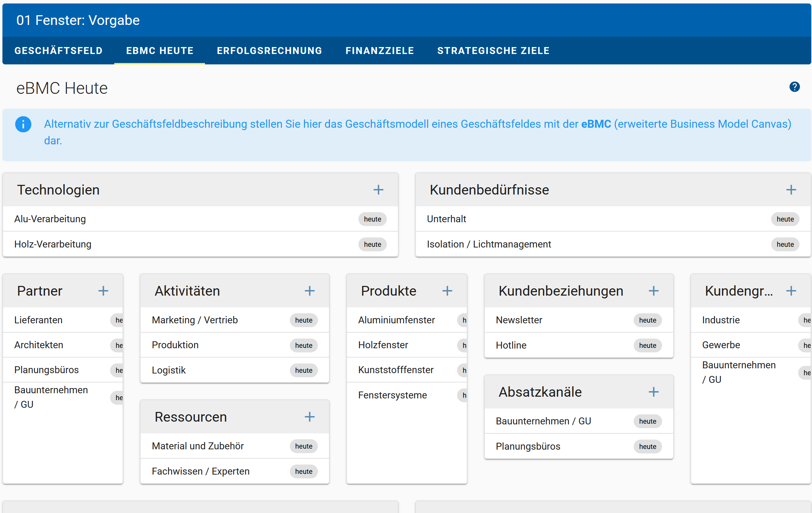This screenshot has height=513, width=812.
Task: Select the Hotline entry
Action: [579, 345]
